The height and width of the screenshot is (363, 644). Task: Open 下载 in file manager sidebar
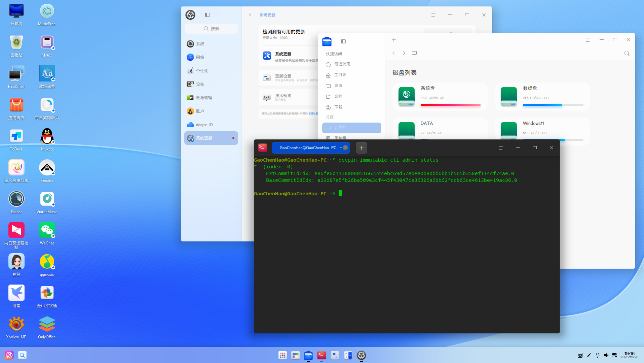point(351,107)
